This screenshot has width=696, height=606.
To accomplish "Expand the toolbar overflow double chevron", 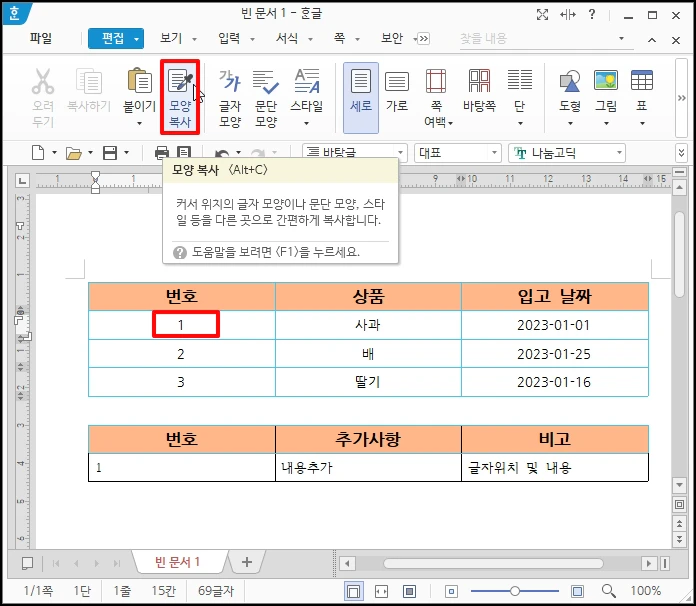I will (681, 153).
